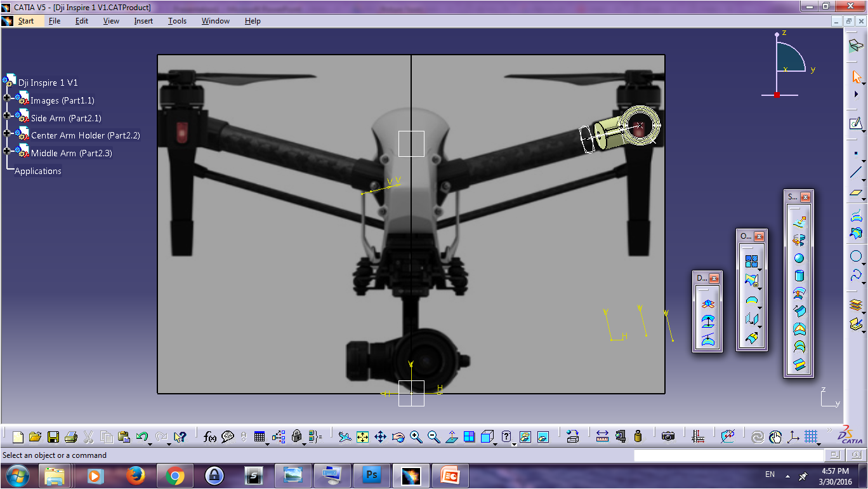
Task: Click the Applications entry in the tree
Action: 37,171
